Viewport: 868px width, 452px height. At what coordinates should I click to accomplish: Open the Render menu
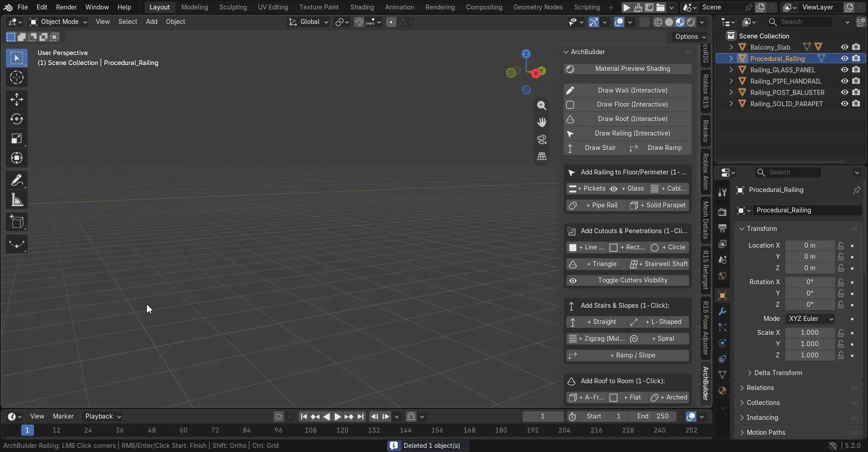66,7
